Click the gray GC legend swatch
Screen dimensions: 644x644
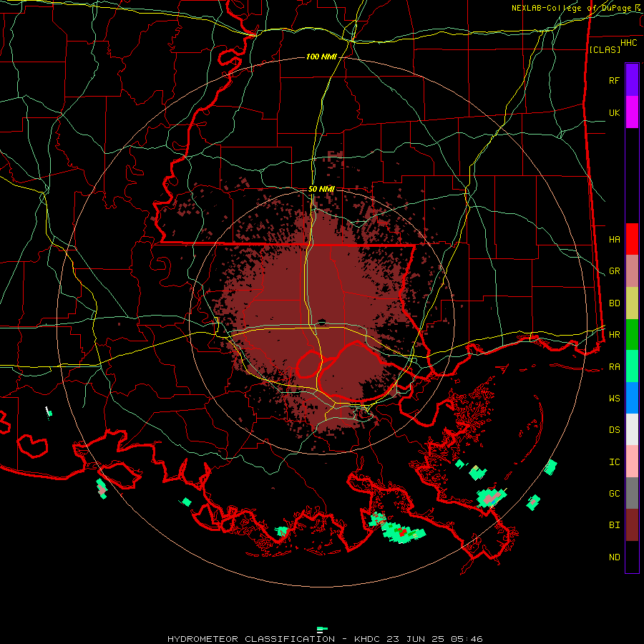point(632,493)
